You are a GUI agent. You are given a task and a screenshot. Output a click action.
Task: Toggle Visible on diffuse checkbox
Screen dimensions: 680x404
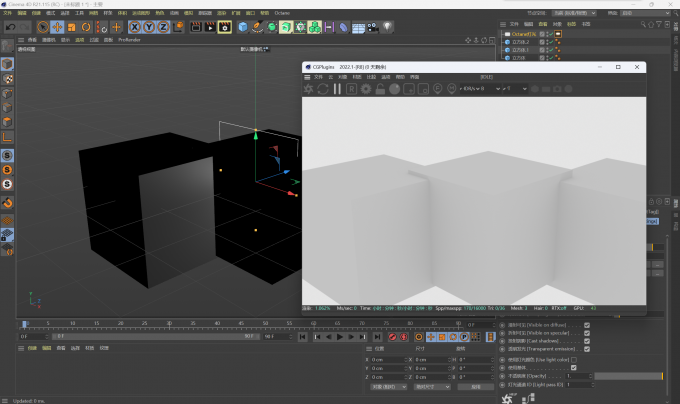587,325
